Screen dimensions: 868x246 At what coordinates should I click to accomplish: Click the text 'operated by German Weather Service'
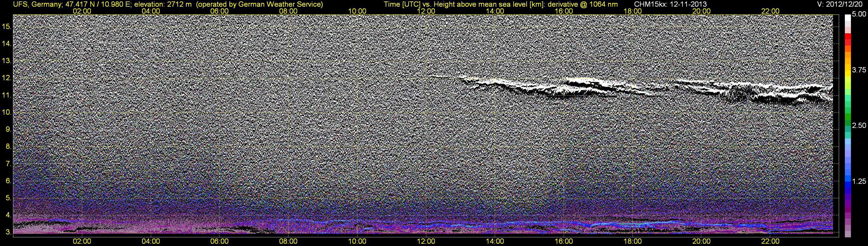259,4
